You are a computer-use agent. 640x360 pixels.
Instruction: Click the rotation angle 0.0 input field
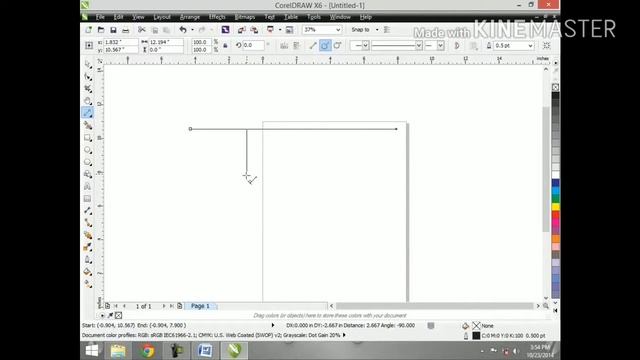(254, 45)
